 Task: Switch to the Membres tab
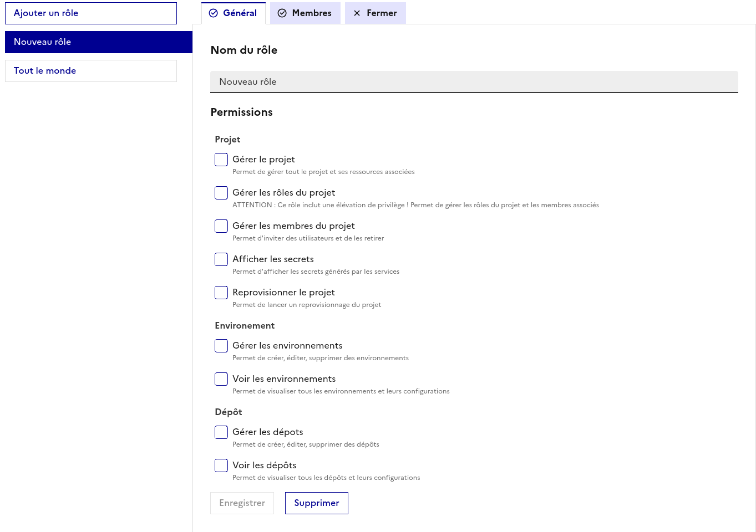(x=305, y=13)
